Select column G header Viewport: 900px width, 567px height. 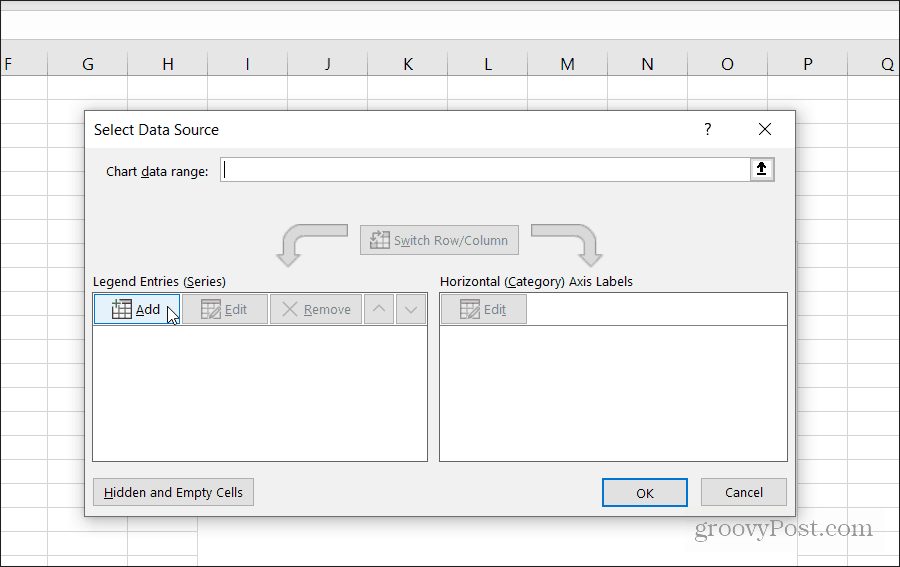[x=88, y=63]
